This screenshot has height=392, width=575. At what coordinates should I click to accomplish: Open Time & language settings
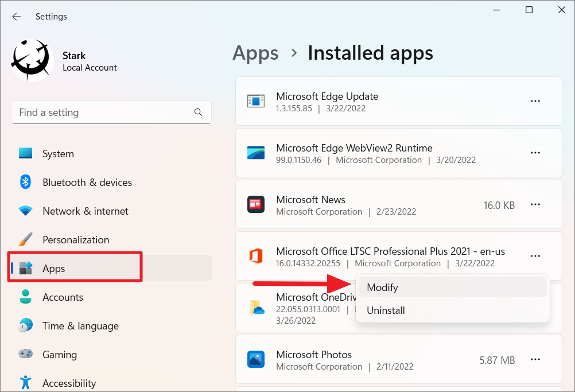point(80,325)
